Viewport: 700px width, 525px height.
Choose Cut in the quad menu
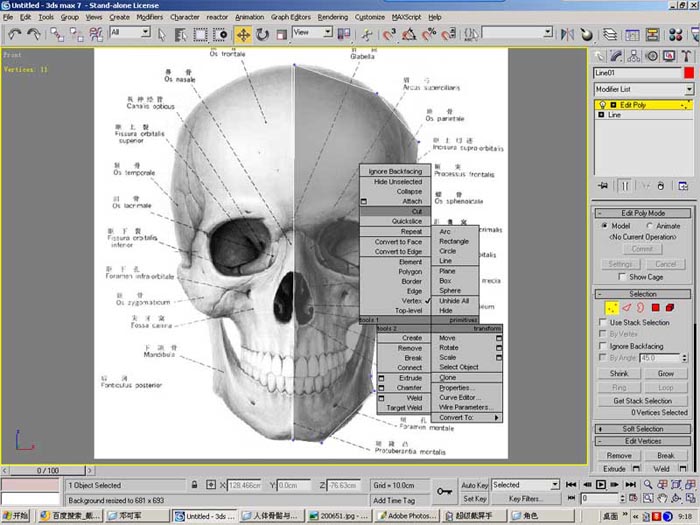coord(395,211)
